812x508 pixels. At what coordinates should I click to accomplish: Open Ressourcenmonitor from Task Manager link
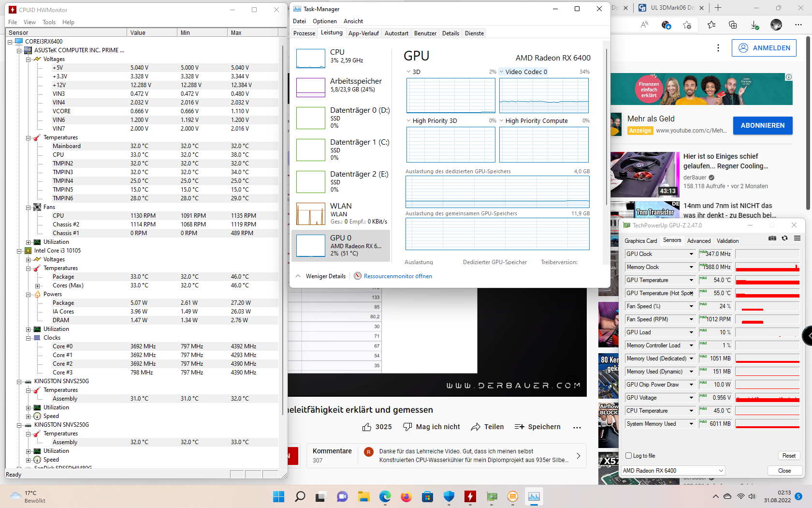point(398,276)
